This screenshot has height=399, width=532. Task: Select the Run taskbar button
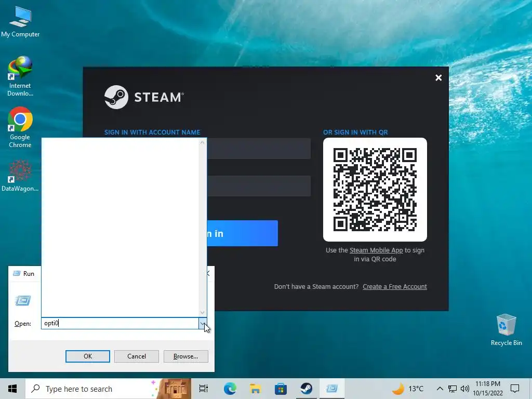[332, 389]
